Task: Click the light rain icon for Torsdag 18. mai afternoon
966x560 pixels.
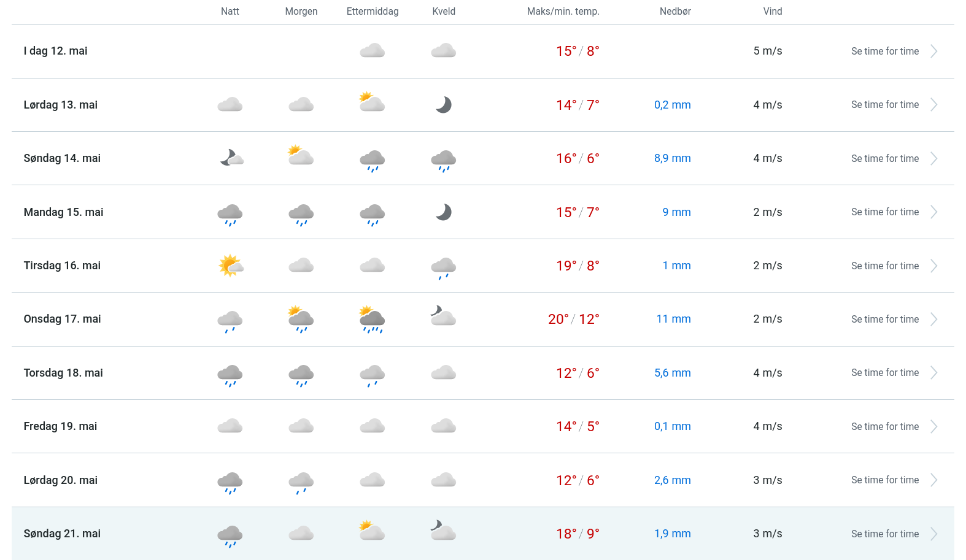Action: 373,375
